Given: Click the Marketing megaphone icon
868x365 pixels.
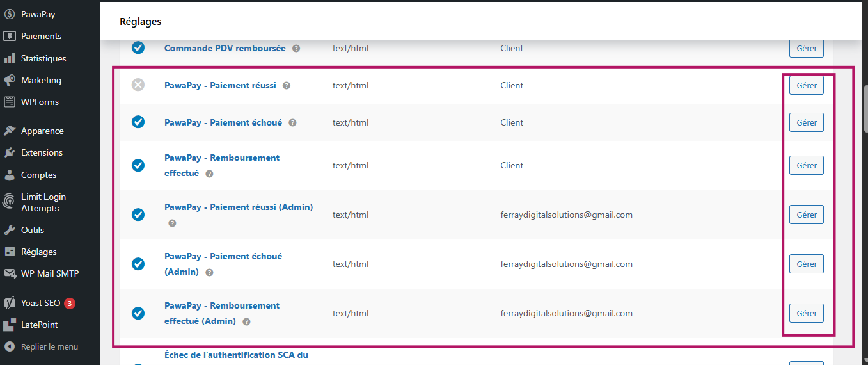Looking at the screenshot, I should [10, 80].
